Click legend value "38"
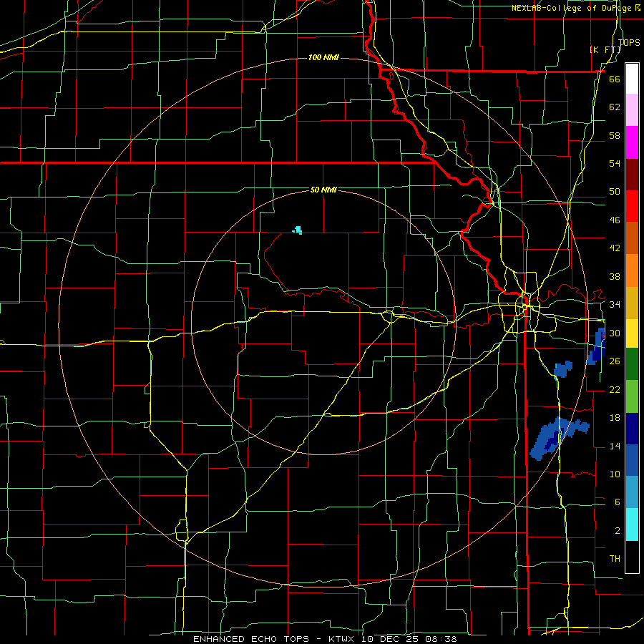This screenshot has width=644, height=644. (615, 276)
